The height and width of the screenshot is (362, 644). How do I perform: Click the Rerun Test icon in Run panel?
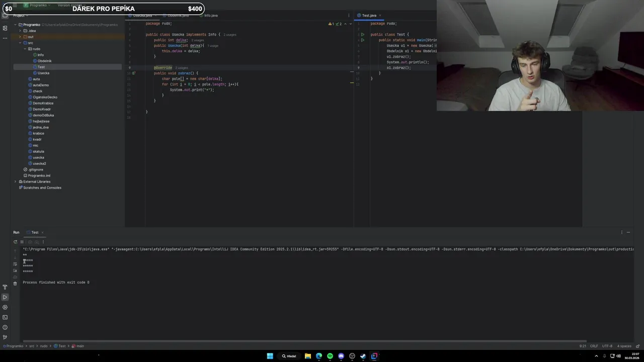click(15, 242)
